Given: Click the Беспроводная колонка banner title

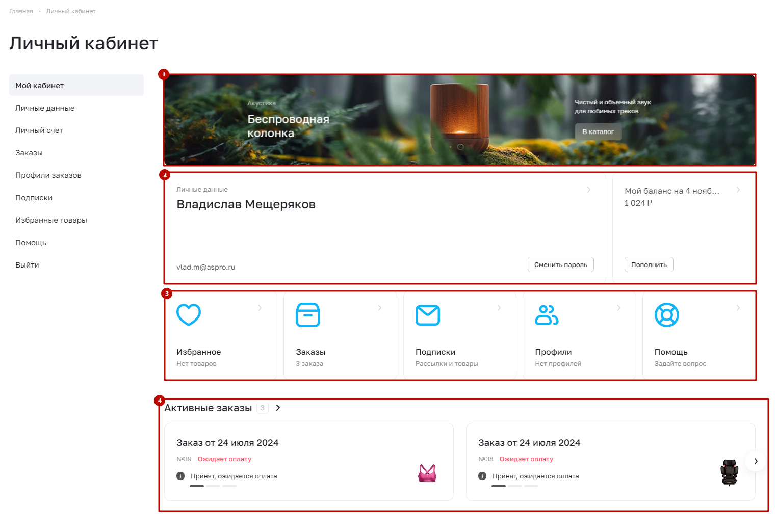Looking at the screenshot, I should point(289,126).
